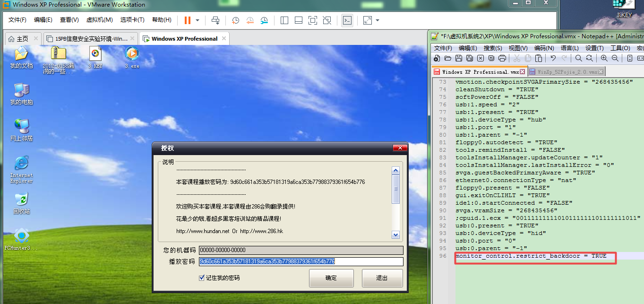Select the 3.KEY file in the XP guest
Viewport: 644px width, 304px height.
[95, 58]
